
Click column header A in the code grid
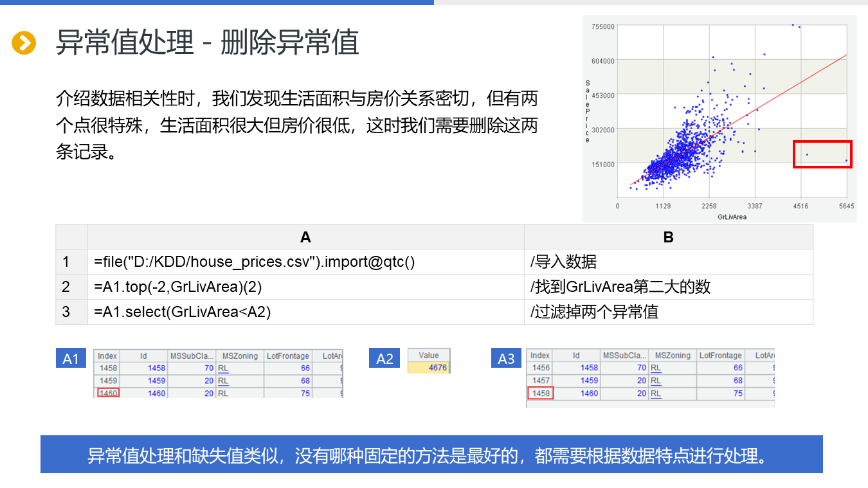coord(305,237)
